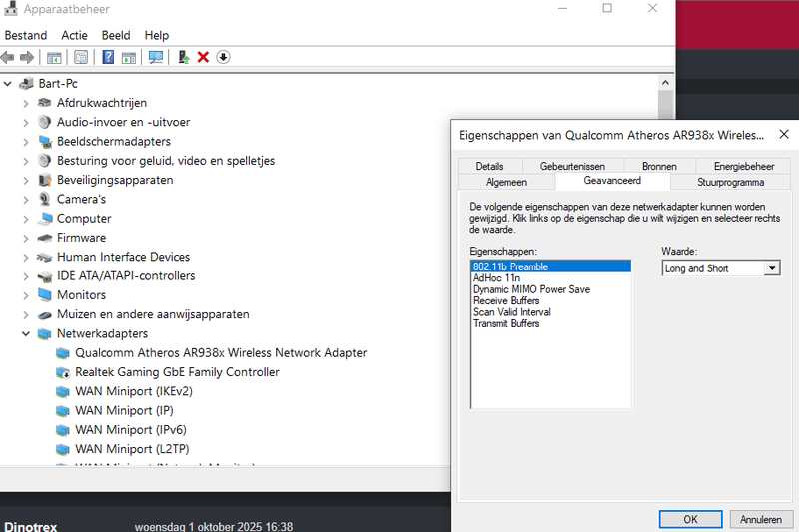
Task: Click the show/hide action pane toolbar icon
Action: pyautogui.click(x=129, y=57)
